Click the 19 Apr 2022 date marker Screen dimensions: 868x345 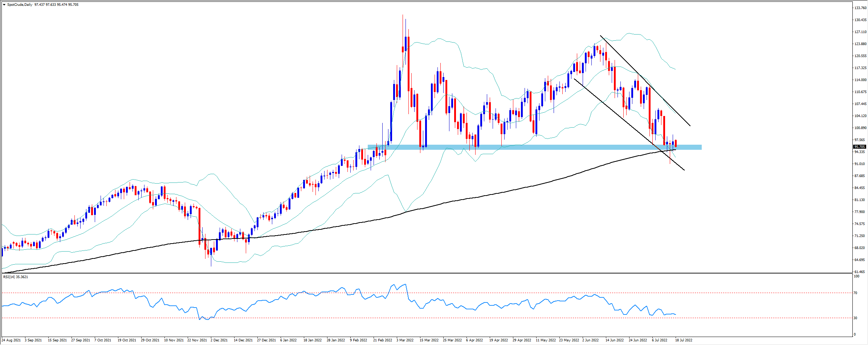pos(499,340)
